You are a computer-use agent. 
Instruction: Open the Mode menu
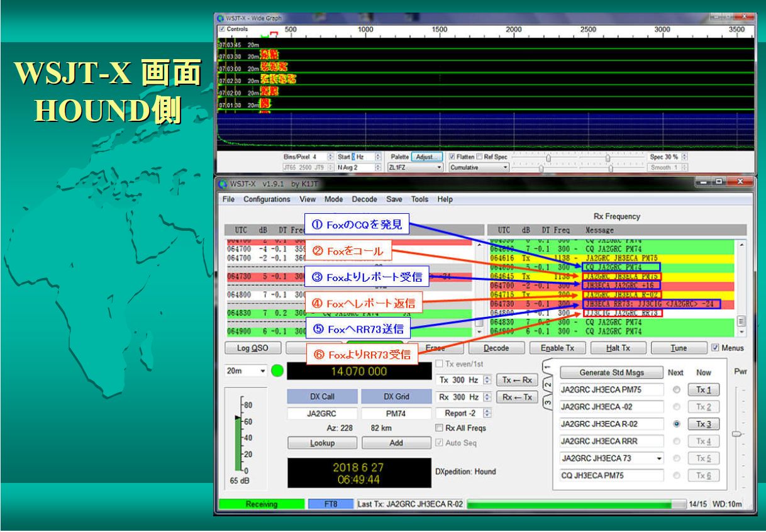333,199
